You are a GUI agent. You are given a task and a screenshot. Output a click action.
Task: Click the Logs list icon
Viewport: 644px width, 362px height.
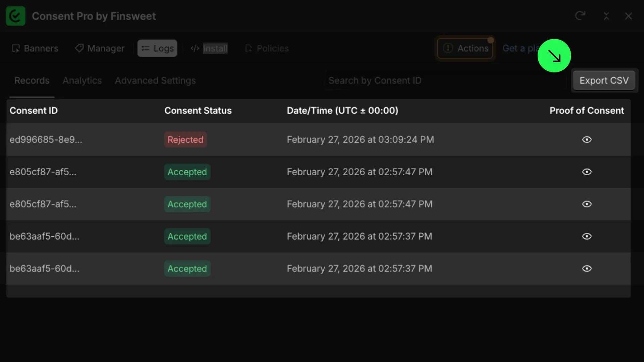146,48
